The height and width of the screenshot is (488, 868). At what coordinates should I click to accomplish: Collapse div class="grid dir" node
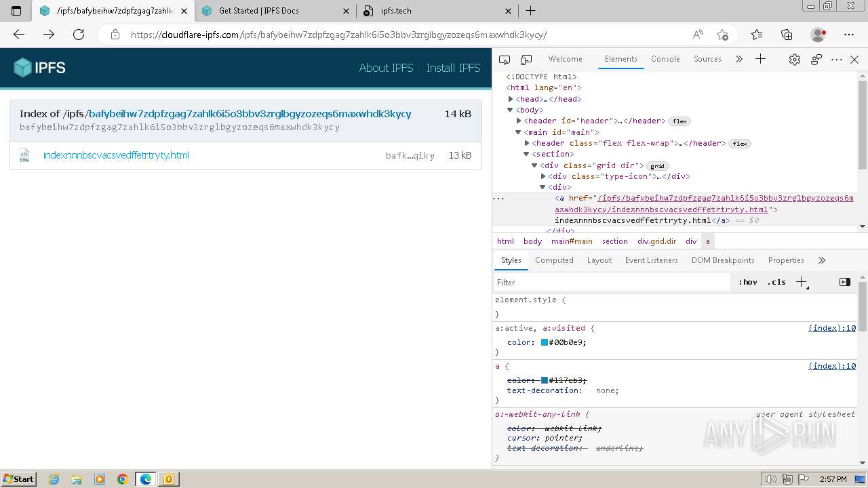(x=535, y=165)
